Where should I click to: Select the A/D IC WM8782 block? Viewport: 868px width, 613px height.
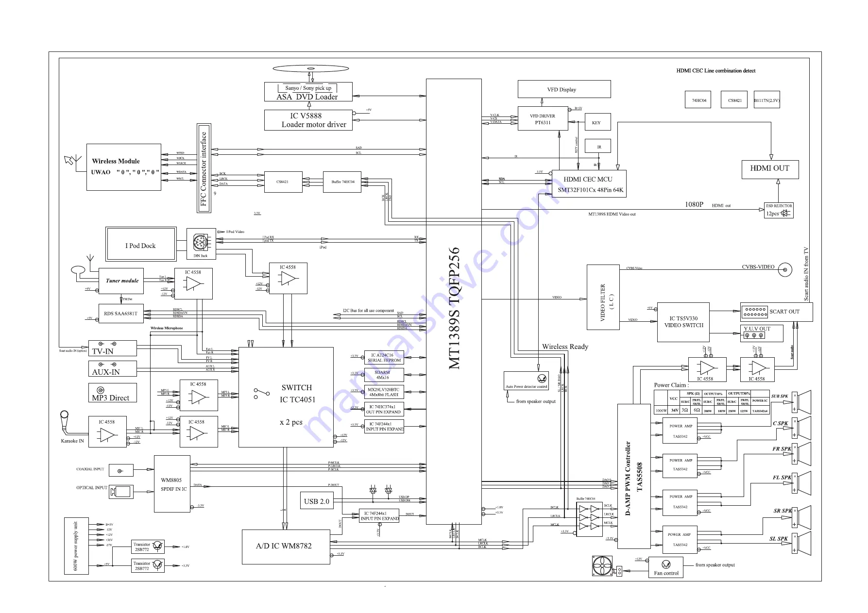tap(286, 547)
